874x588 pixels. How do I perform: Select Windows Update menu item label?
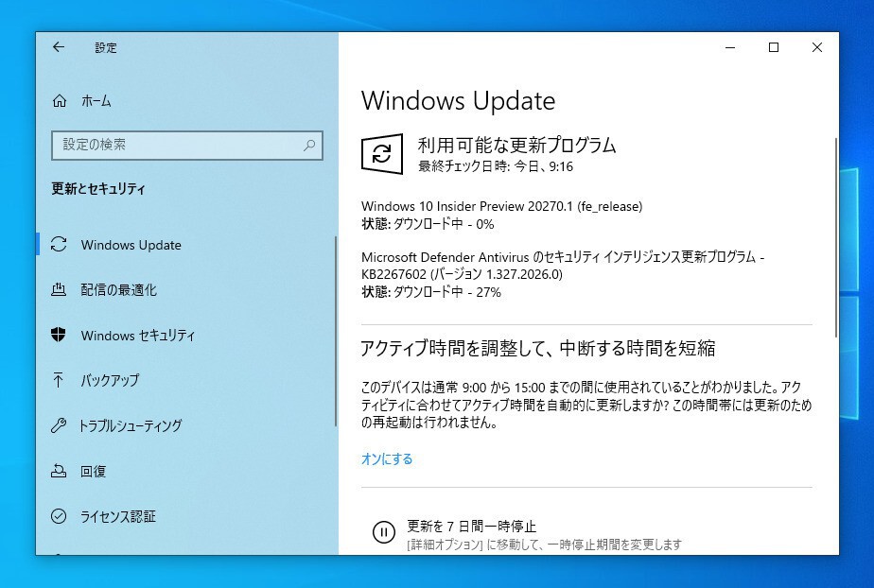(131, 245)
